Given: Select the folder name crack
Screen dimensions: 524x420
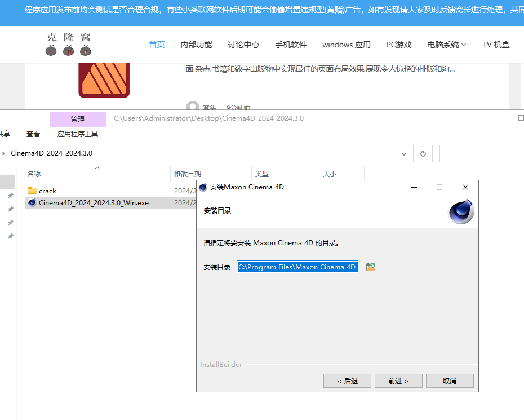Looking at the screenshot, I should (48, 191).
